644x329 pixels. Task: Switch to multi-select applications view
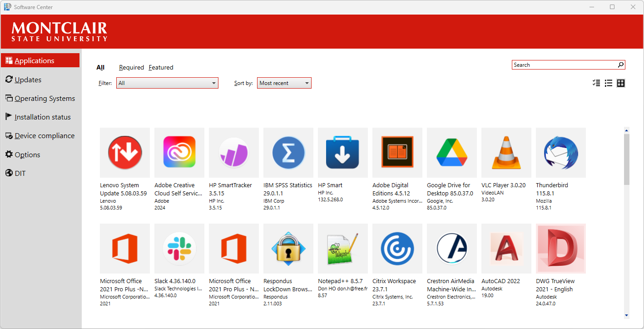(596, 83)
